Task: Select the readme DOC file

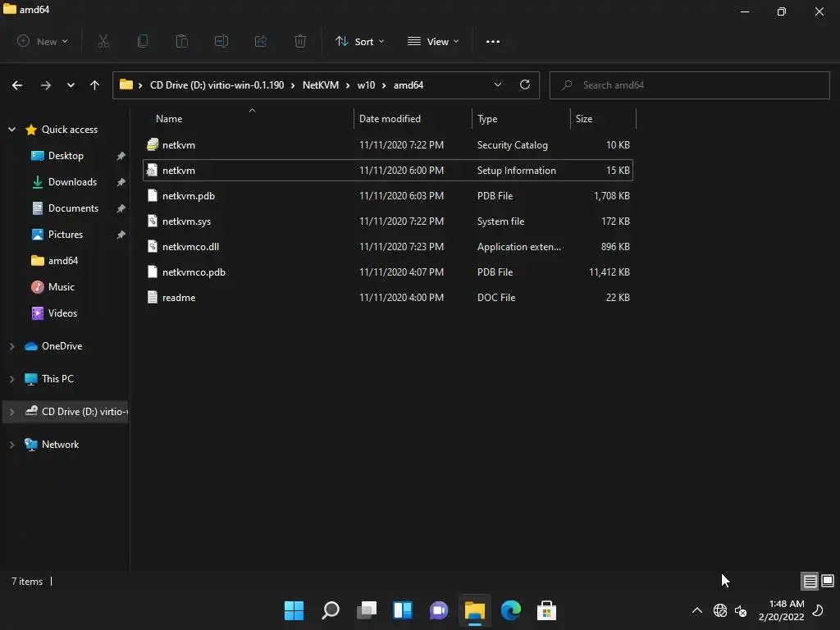Action: coord(388,297)
